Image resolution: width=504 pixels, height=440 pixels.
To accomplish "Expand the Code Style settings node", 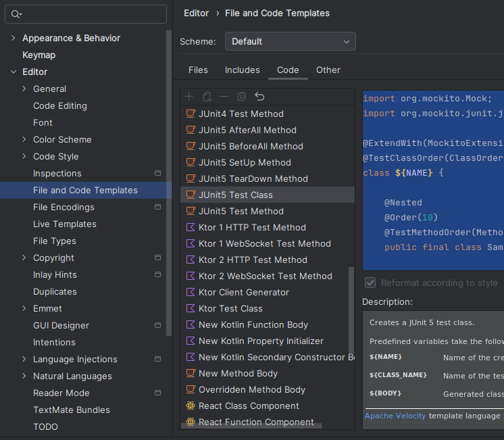I will (x=24, y=156).
